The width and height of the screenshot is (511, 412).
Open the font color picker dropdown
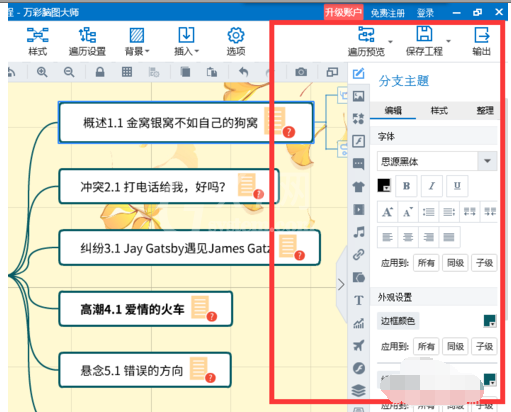(x=384, y=186)
